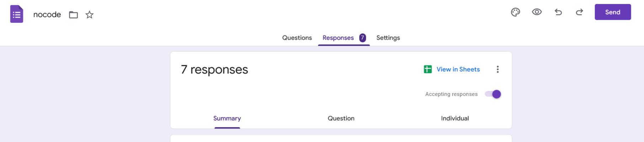644x142 pixels.
Task: Star the nocode form
Action: point(89,15)
